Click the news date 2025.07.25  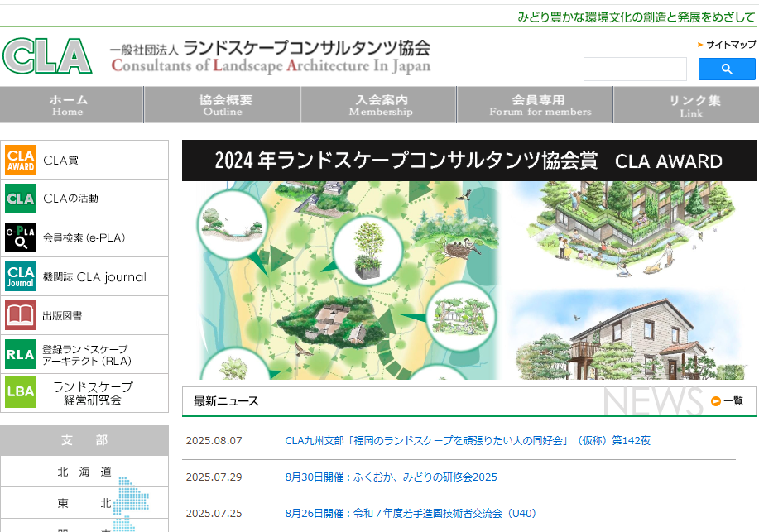(x=214, y=513)
